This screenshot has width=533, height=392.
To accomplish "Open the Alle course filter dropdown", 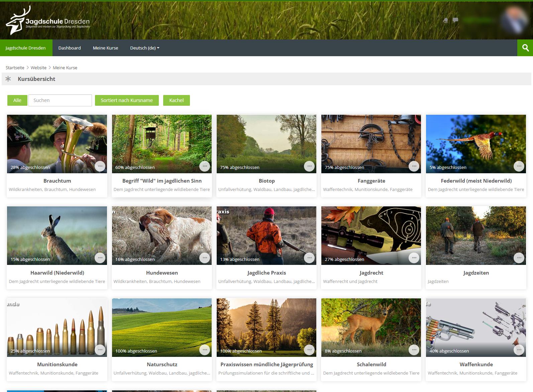I will [17, 100].
